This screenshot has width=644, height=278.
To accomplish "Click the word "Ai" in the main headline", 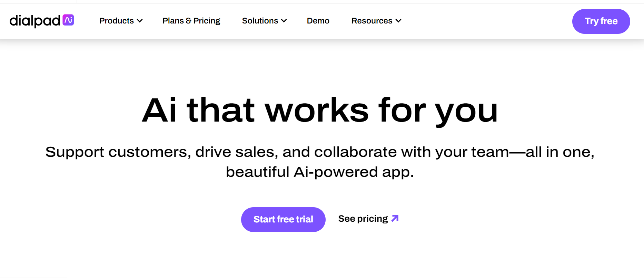I will [x=159, y=111].
